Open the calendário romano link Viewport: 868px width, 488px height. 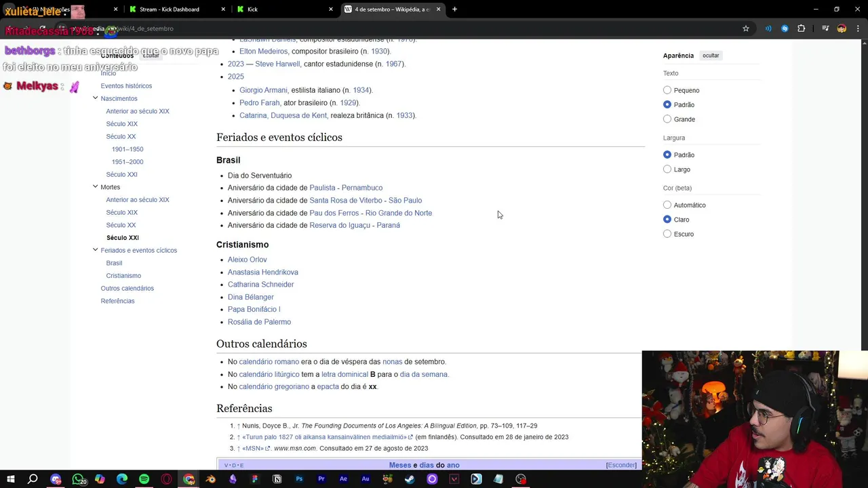tap(269, 362)
